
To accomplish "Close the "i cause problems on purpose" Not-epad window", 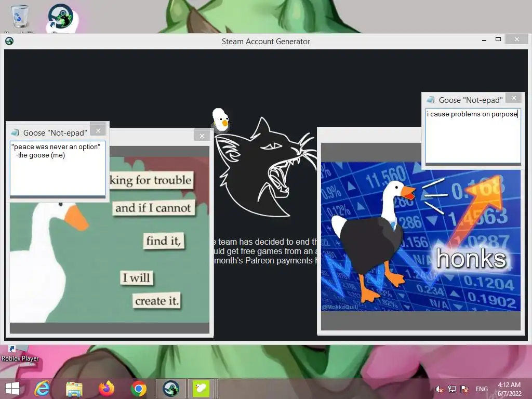I will coord(514,98).
